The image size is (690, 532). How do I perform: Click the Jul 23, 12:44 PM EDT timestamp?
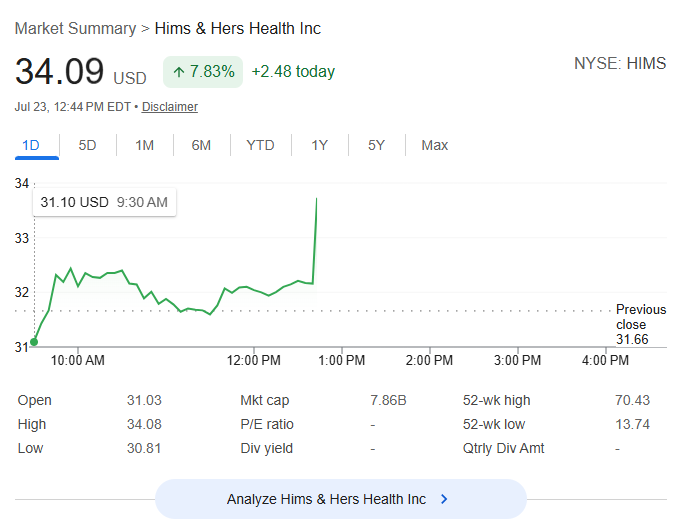pos(73,107)
